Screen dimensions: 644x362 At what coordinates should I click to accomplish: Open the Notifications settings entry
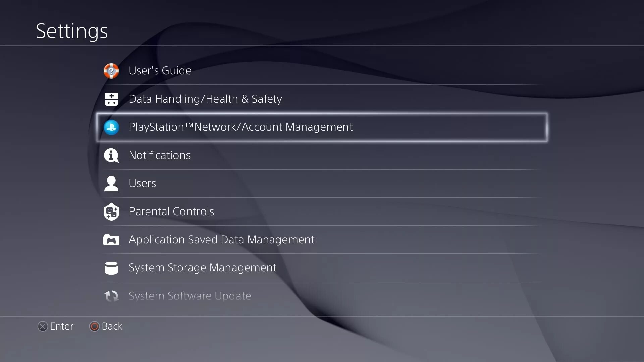pos(322,155)
